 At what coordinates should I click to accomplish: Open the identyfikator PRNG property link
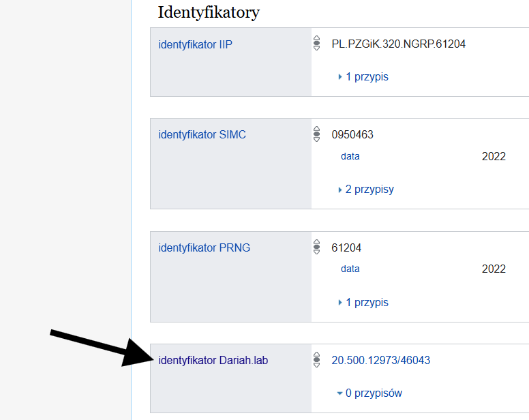pyautogui.click(x=204, y=248)
